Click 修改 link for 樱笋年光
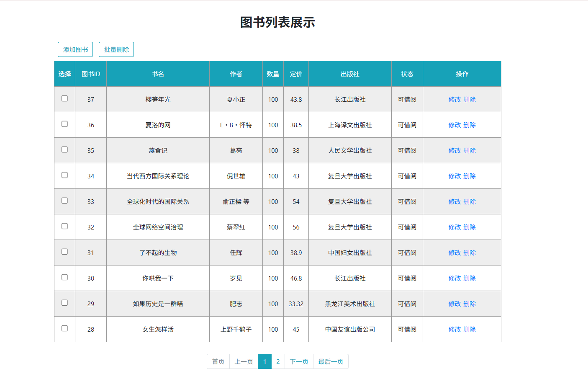588x384 pixels. [x=454, y=99]
